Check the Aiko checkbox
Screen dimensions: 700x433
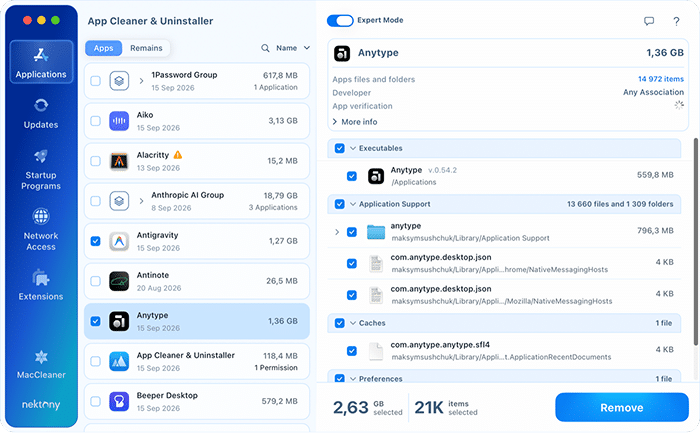point(96,121)
